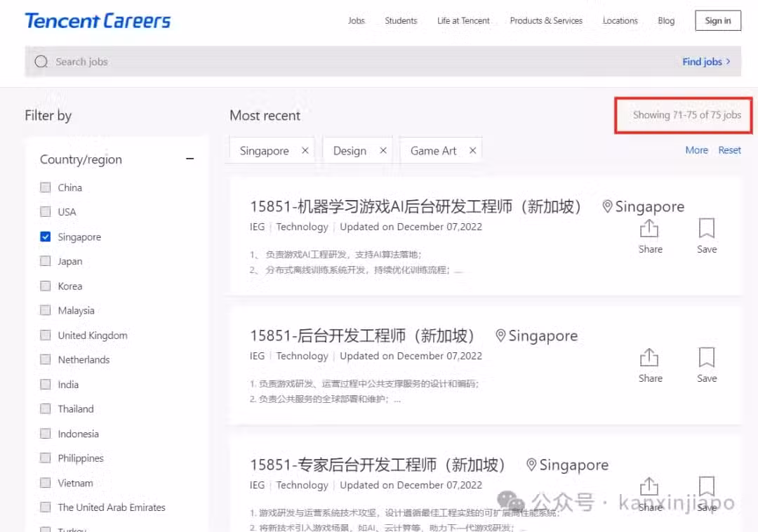Open 15851-专家后台开发工程师 job listing
The width and height of the screenshot is (758, 532).
tap(378, 465)
